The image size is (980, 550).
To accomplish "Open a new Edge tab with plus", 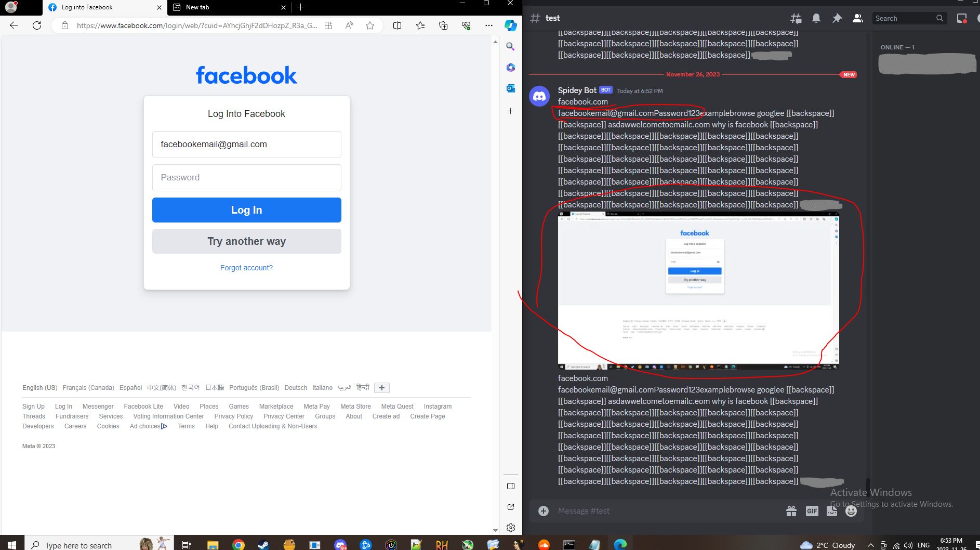I will click(301, 7).
